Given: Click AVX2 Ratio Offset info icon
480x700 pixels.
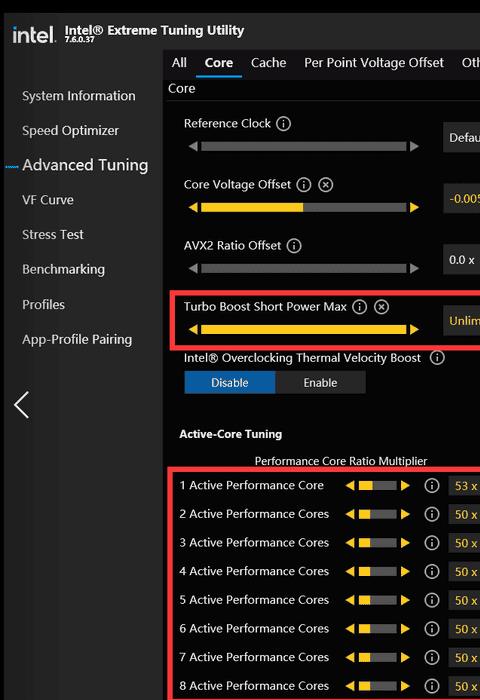Looking at the screenshot, I should tap(294, 246).
